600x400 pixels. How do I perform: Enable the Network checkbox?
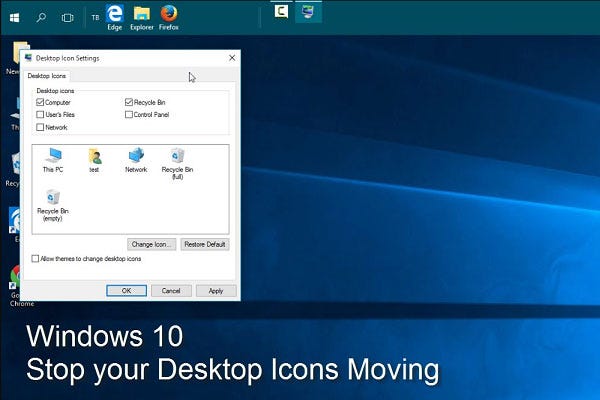point(40,127)
